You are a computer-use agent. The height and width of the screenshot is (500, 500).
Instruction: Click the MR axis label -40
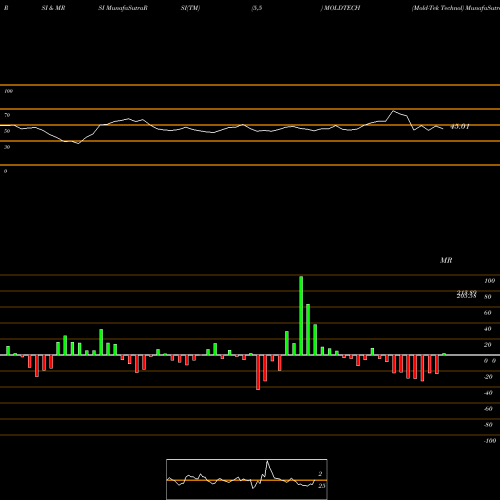pyautogui.click(x=488, y=393)
